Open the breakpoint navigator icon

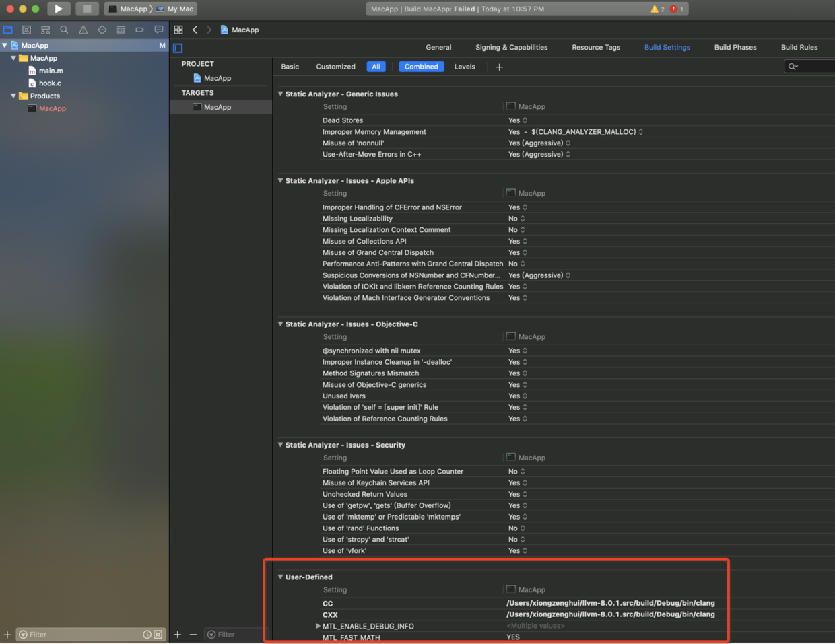(x=139, y=30)
